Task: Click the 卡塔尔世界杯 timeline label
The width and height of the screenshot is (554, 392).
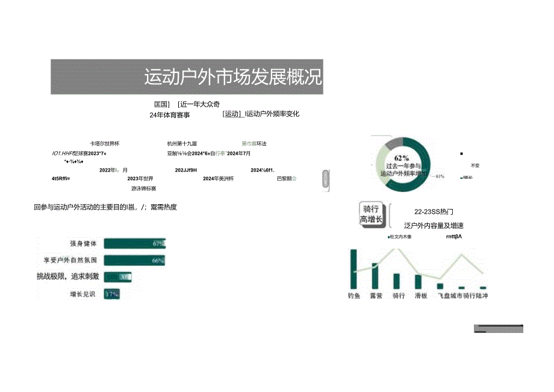Action: pyautogui.click(x=105, y=144)
